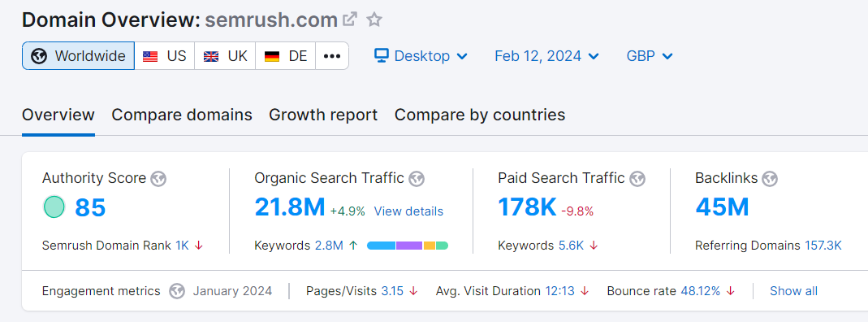Screen dimensions: 868x322
Task: Click red arrow beside Bounce rate
Action: pyautogui.click(x=730, y=291)
